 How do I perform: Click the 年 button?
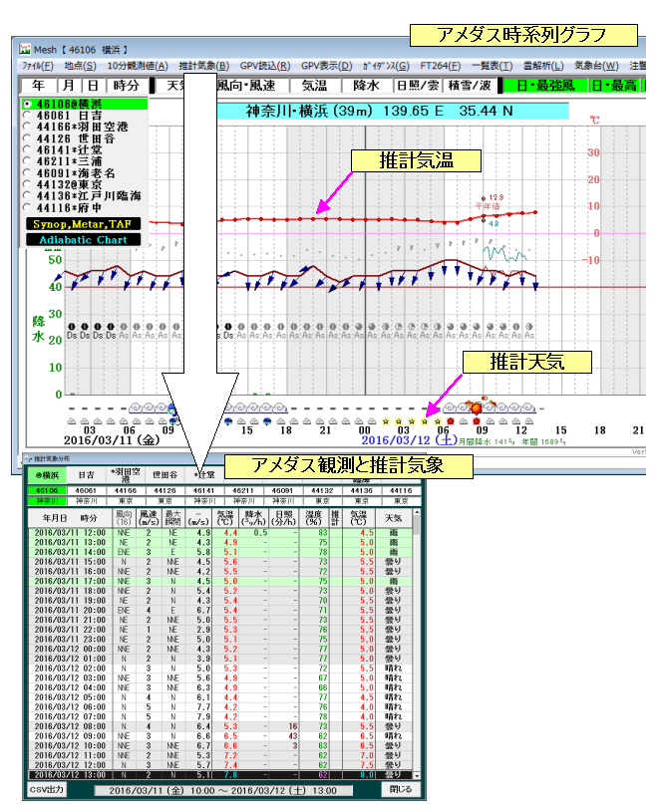[x=39, y=86]
